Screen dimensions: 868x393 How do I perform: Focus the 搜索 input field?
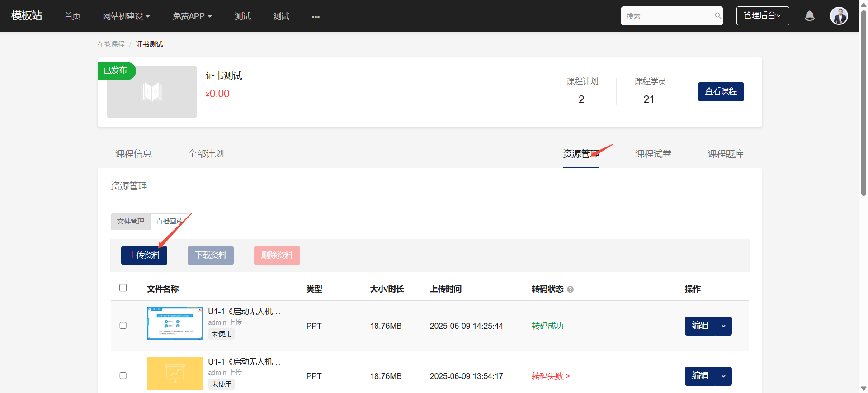click(667, 16)
